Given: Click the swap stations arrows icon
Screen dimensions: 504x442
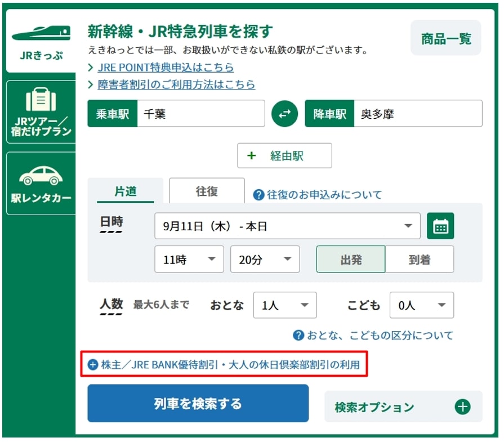Looking at the screenshot, I should [284, 114].
